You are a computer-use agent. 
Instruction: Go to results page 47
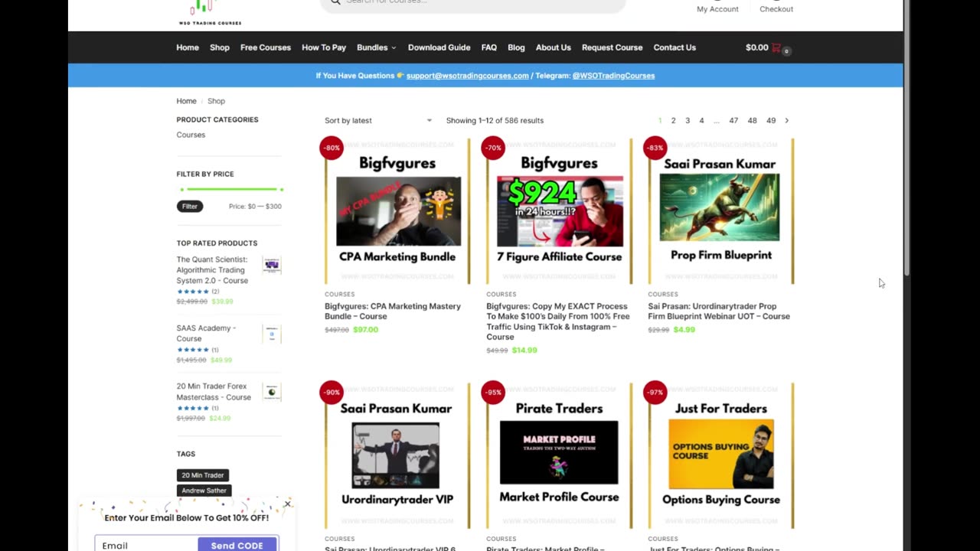pos(733,120)
